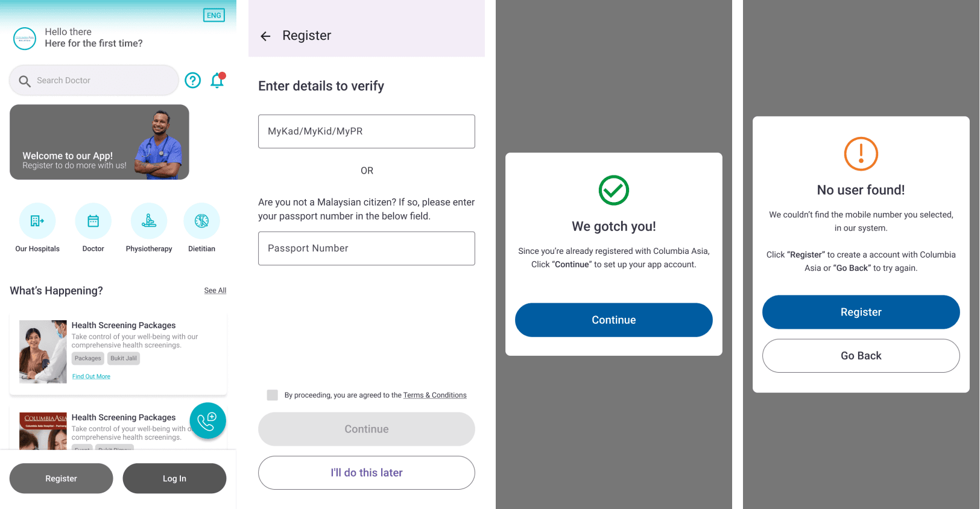Image resolution: width=980 pixels, height=509 pixels.
Task: Focus the MyKad/MyKid/MyPR input field
Action: tap(367, 131)
